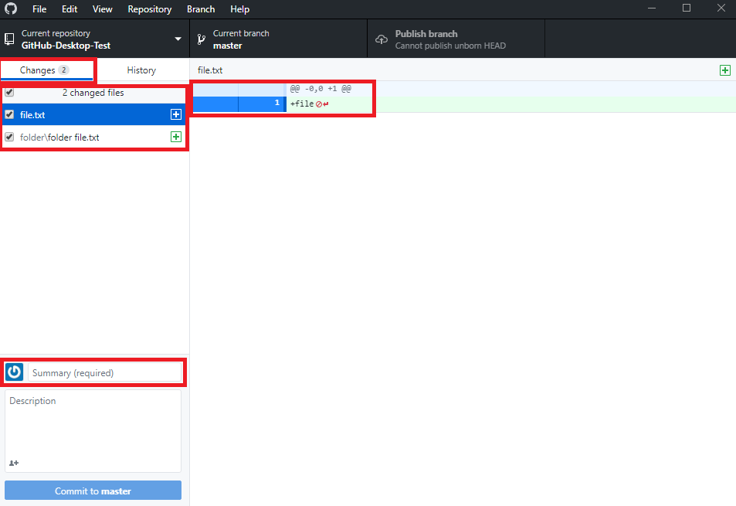736x506 pixels.
Task: Uncheck the folder\folder file.txt checkbox
Action: click(x=9, y=137)
